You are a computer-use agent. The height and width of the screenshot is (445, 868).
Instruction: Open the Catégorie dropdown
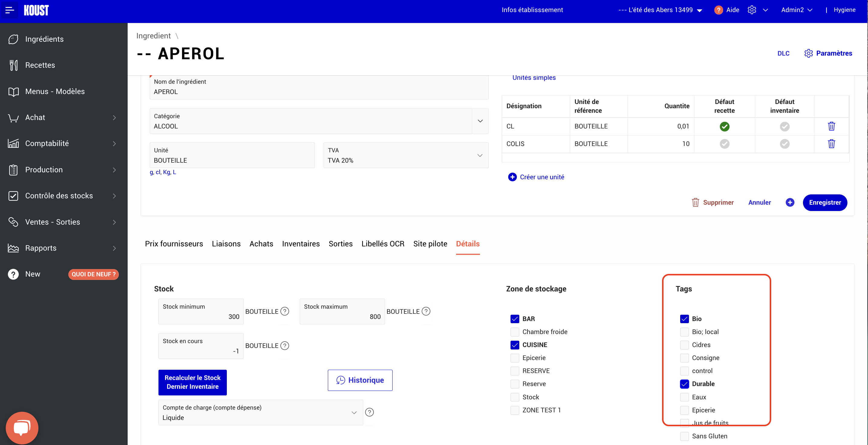tap(480, 121)
